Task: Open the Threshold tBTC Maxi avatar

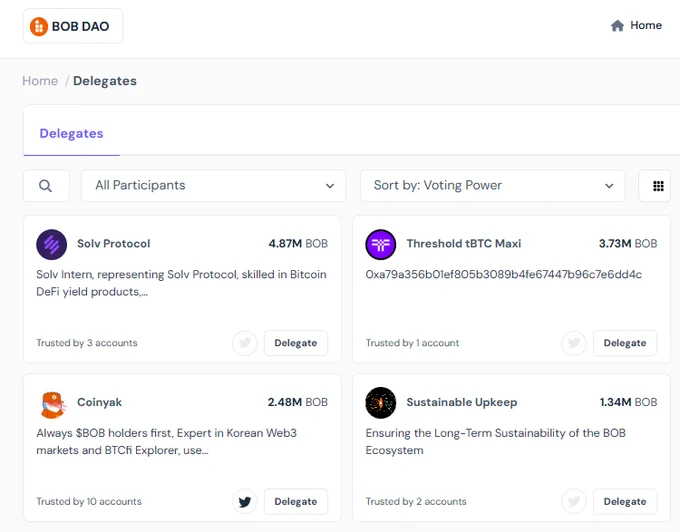Action: coord(381,244)
